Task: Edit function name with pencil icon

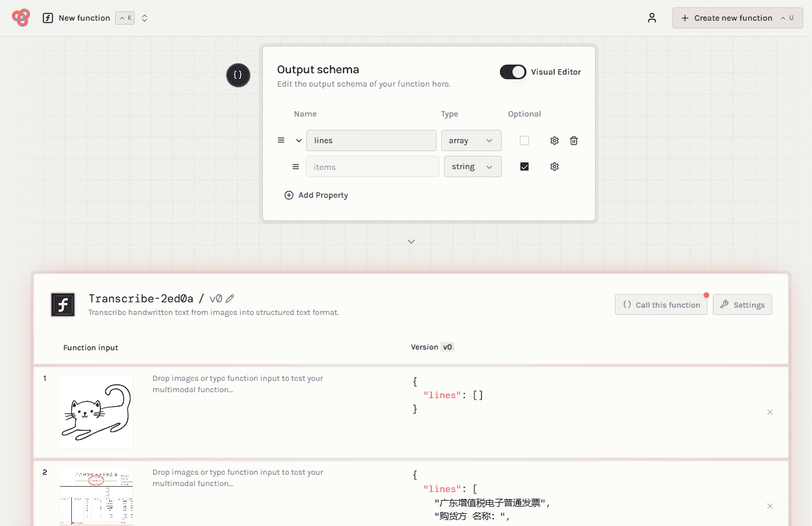Action: [x=230, y=299]
